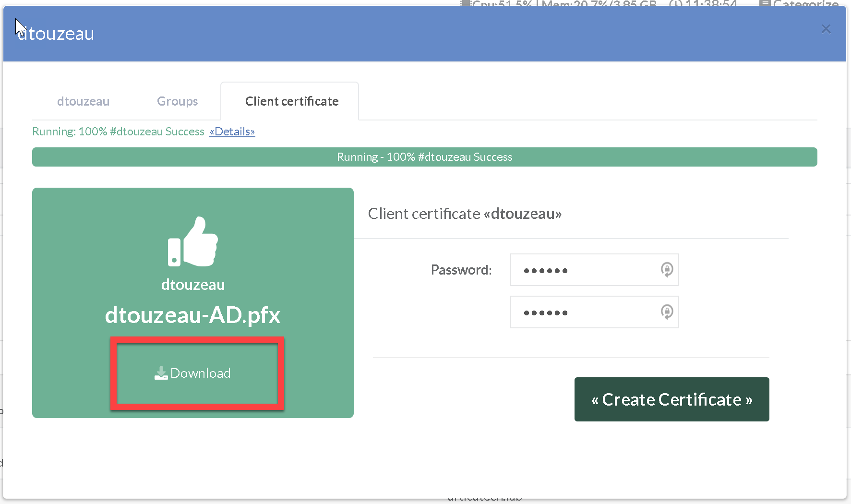Click the dtouzeau title in the blue header

click(56, 34)
